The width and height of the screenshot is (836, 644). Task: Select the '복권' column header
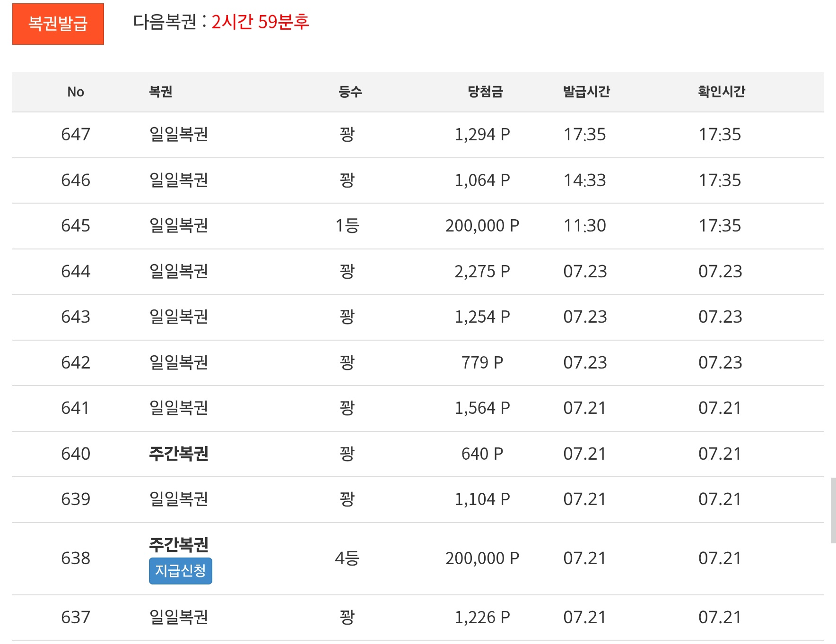point(161,91)
